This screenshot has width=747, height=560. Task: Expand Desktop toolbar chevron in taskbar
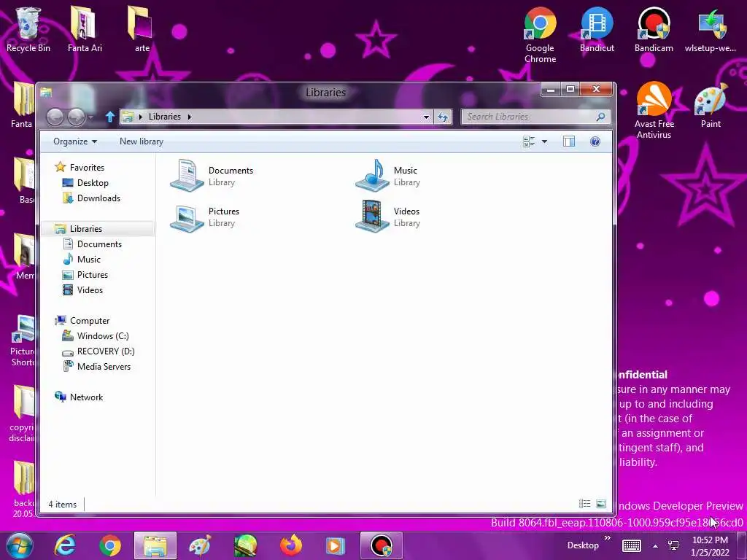[608, 538]
